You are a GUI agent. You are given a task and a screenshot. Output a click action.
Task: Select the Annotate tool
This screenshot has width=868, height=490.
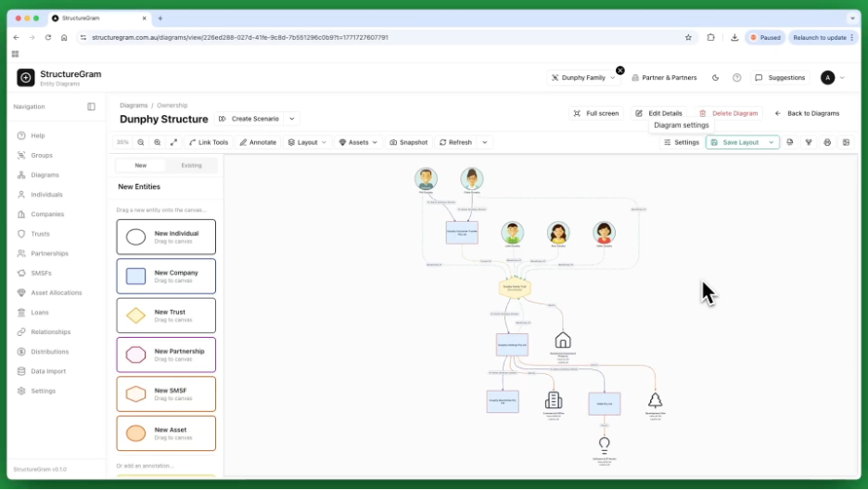pos(258,142)
